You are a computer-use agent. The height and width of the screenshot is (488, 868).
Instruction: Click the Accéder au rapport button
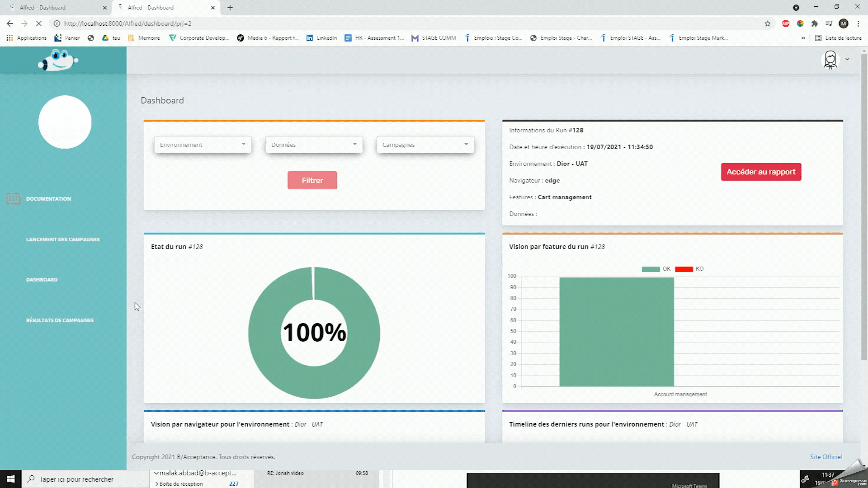pos(761,172)
